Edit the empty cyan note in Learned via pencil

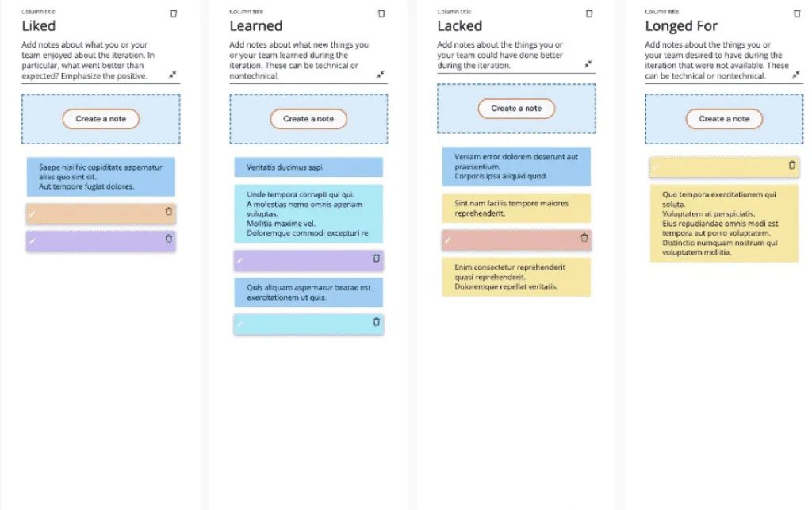239,324
